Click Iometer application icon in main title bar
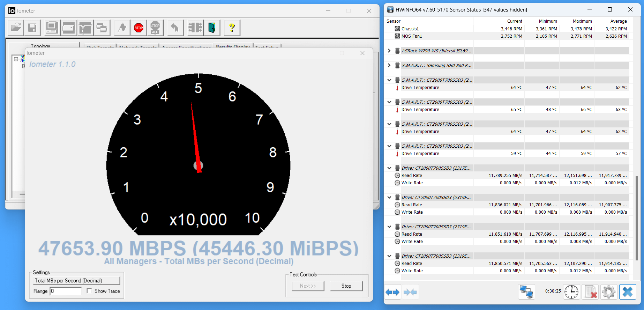Viewport: 644px width, 310px height. (12, 10)
